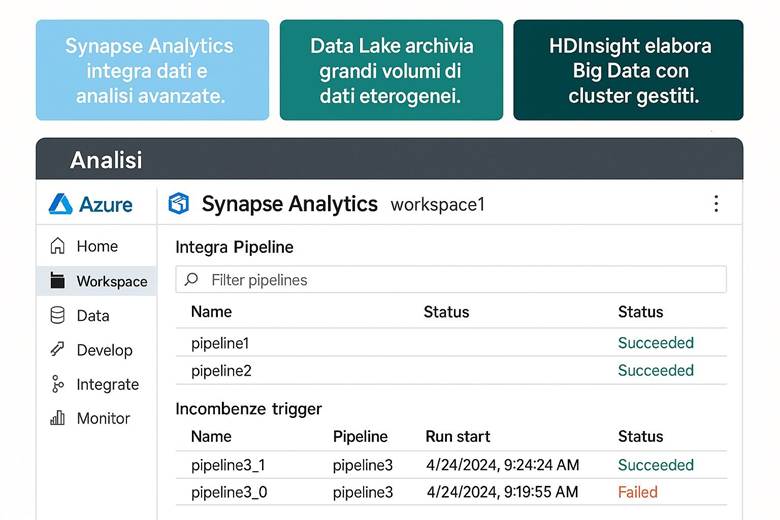This screenshot has width=780, height=520.
Task: Open the three-dot more options menu
Action: click(716, 204)
